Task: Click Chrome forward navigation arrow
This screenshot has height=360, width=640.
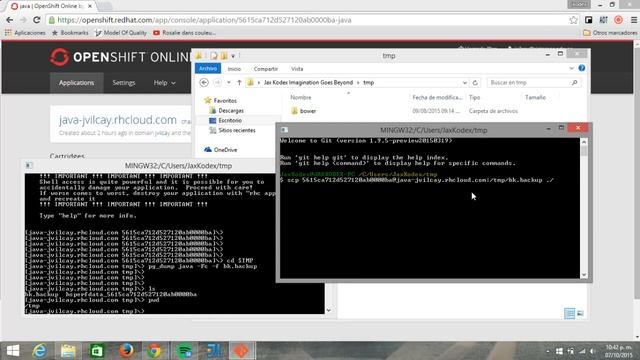Action: [23, 20]
